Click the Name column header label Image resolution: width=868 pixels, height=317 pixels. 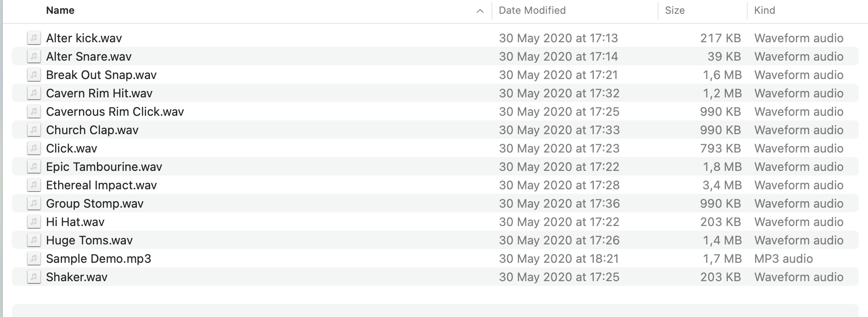point(60,10)
